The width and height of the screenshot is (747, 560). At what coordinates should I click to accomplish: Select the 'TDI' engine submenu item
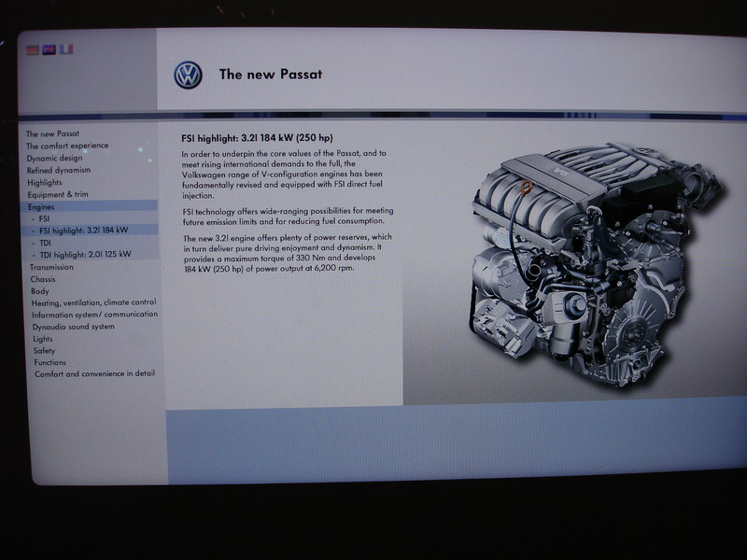coord(45,243)
